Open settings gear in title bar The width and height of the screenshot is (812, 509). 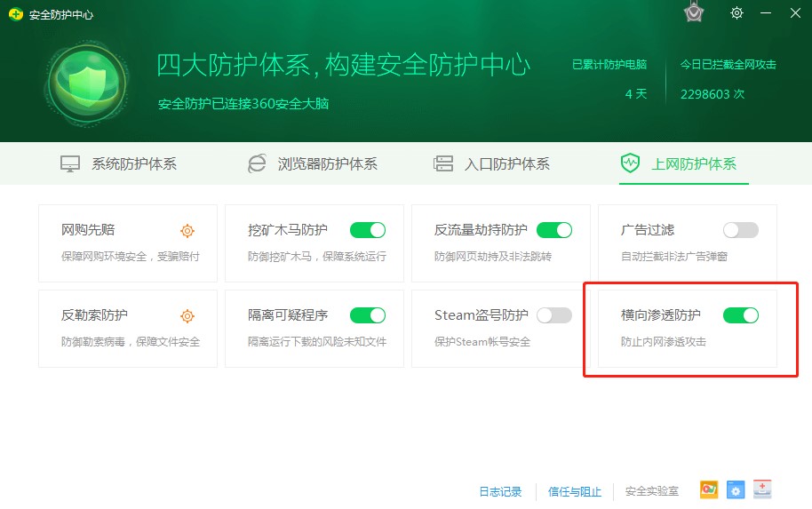pos(736,13)
